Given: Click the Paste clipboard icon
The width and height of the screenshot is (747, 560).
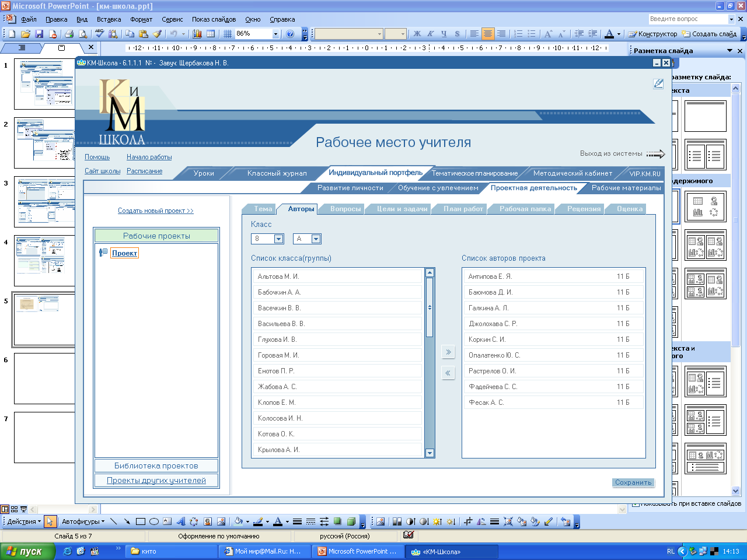Looking at the screenshot, I should [144, 34].
